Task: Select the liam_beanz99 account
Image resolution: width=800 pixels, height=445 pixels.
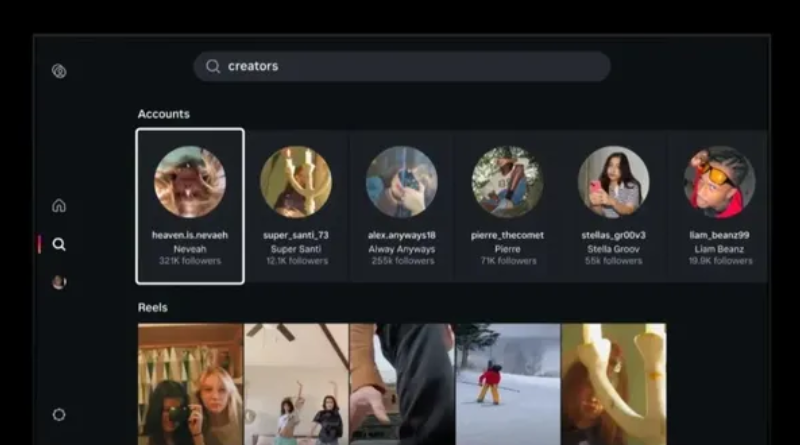Action: coord(719,205)
